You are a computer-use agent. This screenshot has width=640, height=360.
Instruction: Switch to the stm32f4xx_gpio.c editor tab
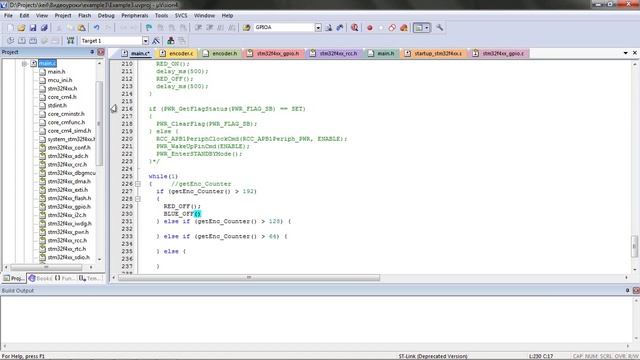[499, 53]
